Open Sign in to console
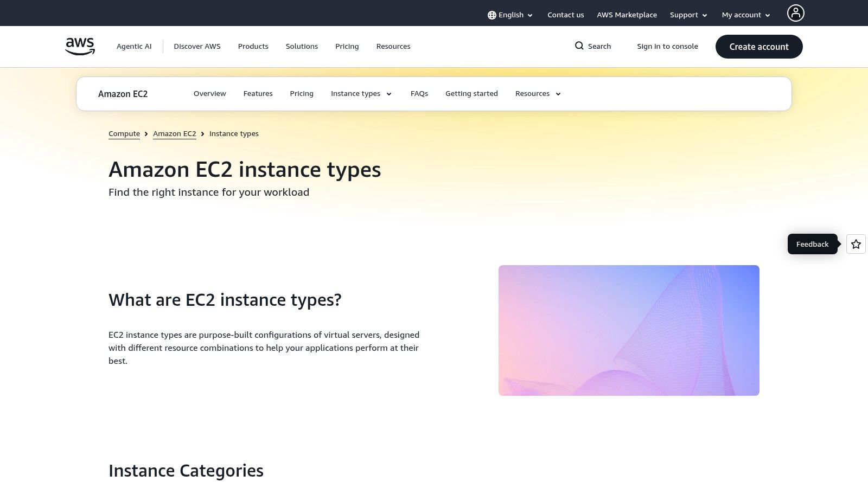 [x=667, y=46]
